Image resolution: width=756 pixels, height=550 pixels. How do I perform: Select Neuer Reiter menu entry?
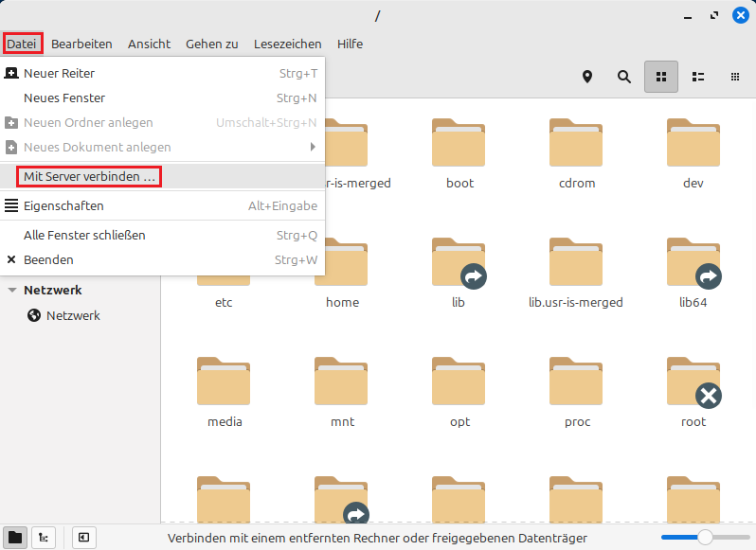(x=59, y=73)
